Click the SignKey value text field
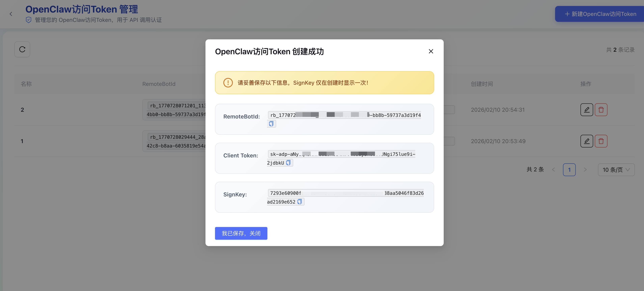 345,193
